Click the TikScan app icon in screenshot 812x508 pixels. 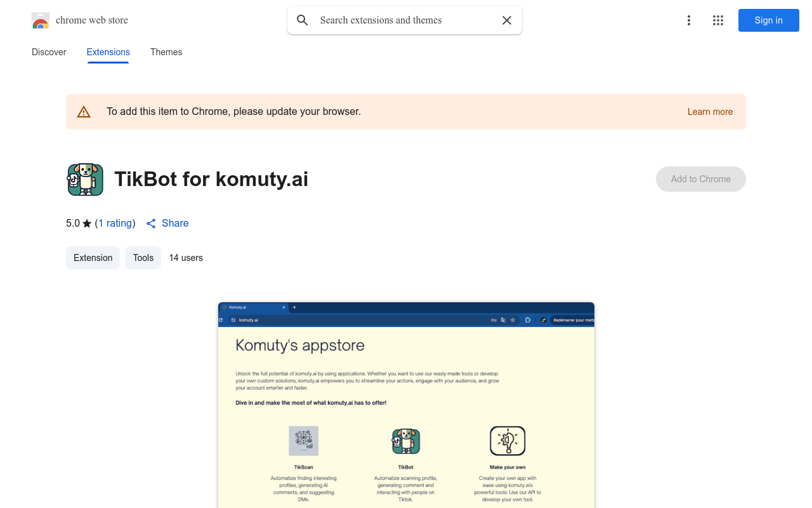(303, 441)
